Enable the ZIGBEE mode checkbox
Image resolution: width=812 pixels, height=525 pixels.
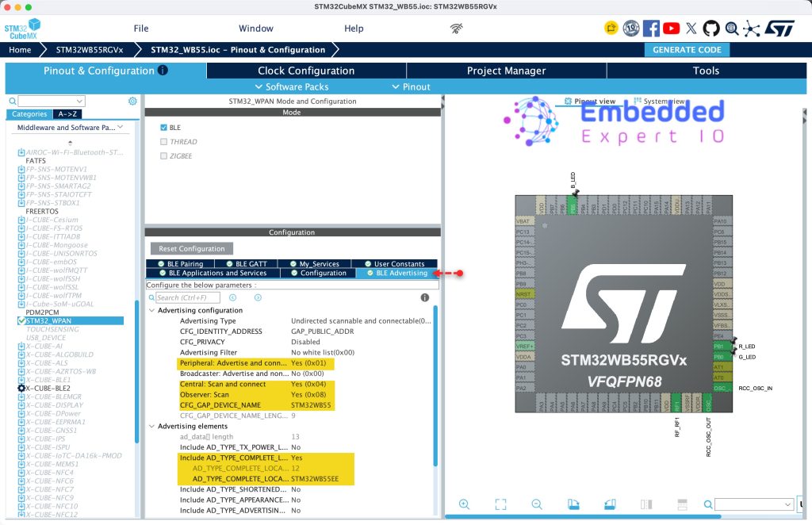pyautogui.click(x=163, y=155)
